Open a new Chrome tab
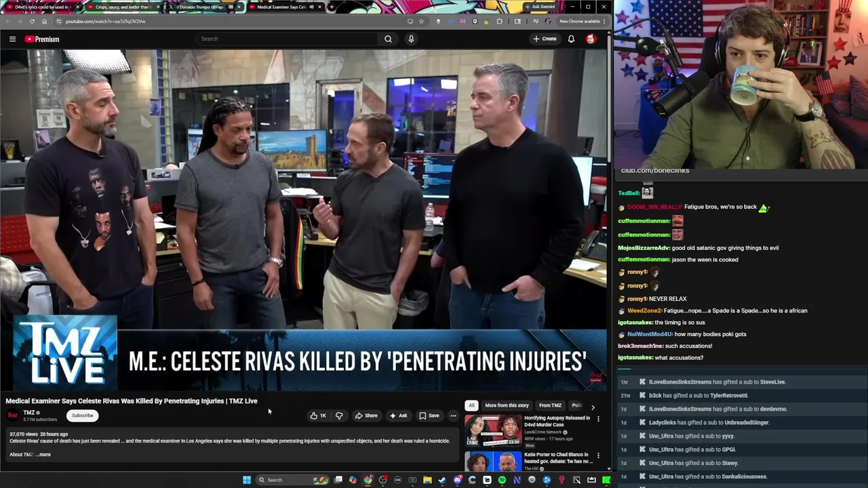Viewport: 868px width, 488px height. (x=332, y=7)
